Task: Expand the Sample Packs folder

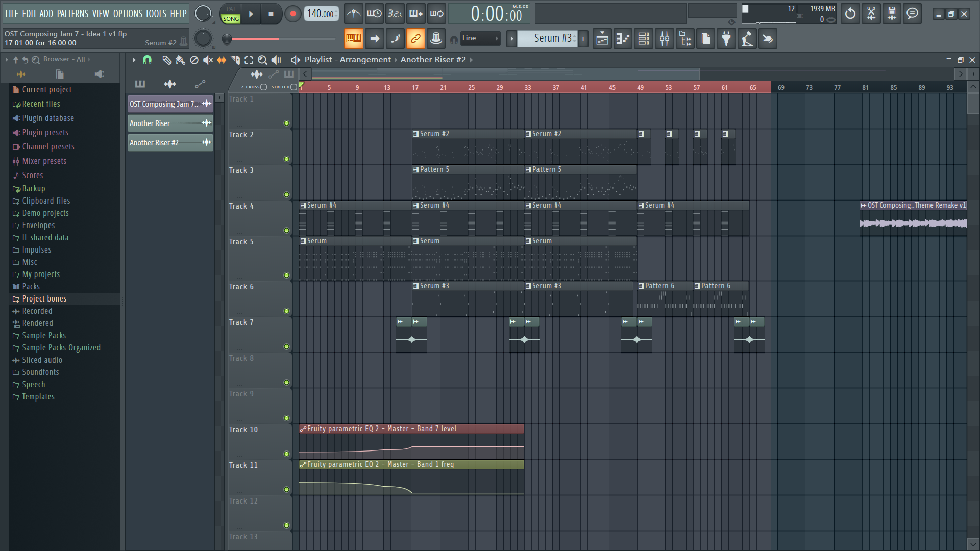Action: pos(44,335)
